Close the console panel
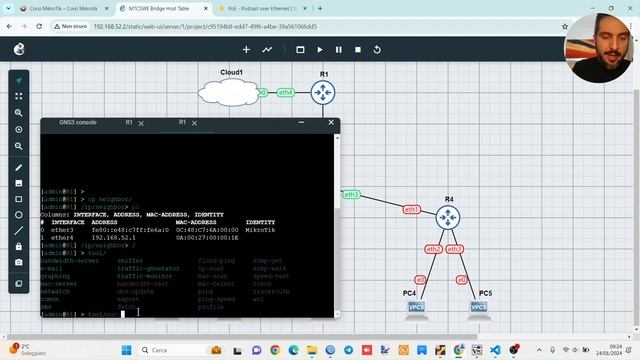640x360 pixels. (331, 122)
